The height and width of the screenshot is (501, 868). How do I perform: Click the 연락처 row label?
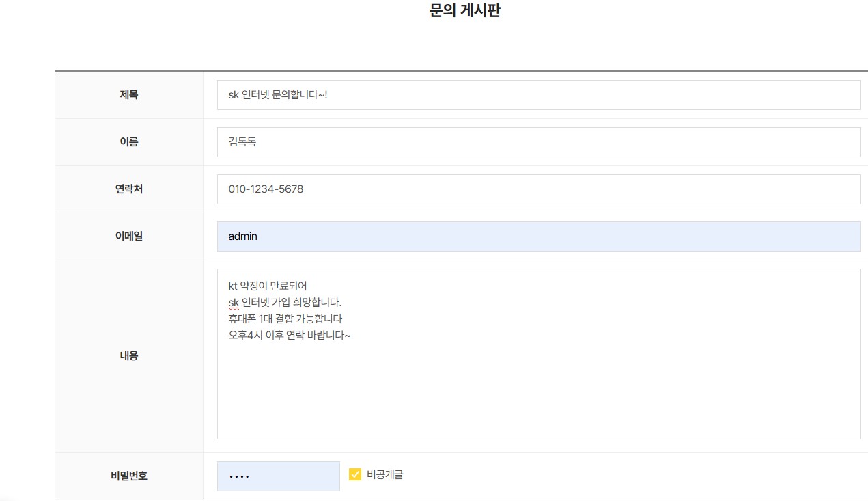point(129,189)
